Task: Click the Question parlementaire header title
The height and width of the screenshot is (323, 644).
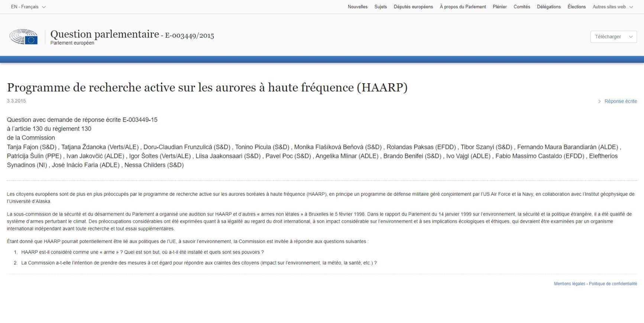Action: tap(104, 34)
